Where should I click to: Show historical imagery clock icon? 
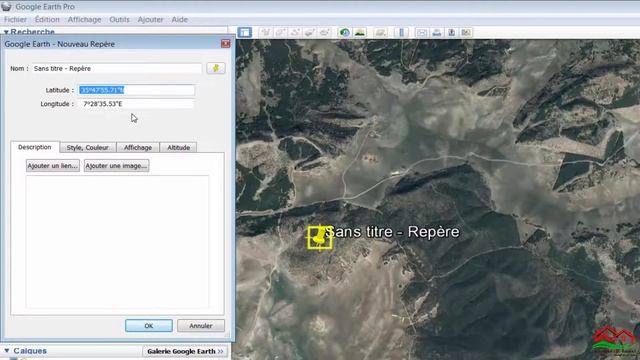[344, 32]
